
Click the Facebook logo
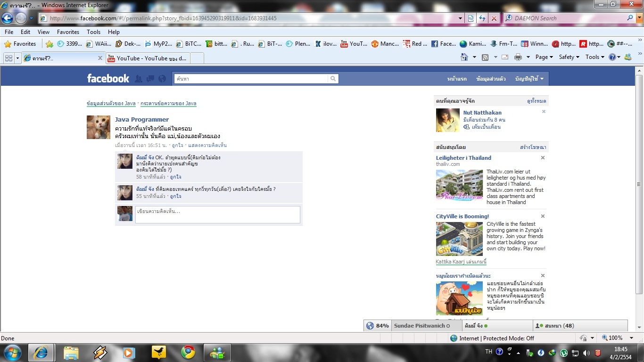click(108, 79)
